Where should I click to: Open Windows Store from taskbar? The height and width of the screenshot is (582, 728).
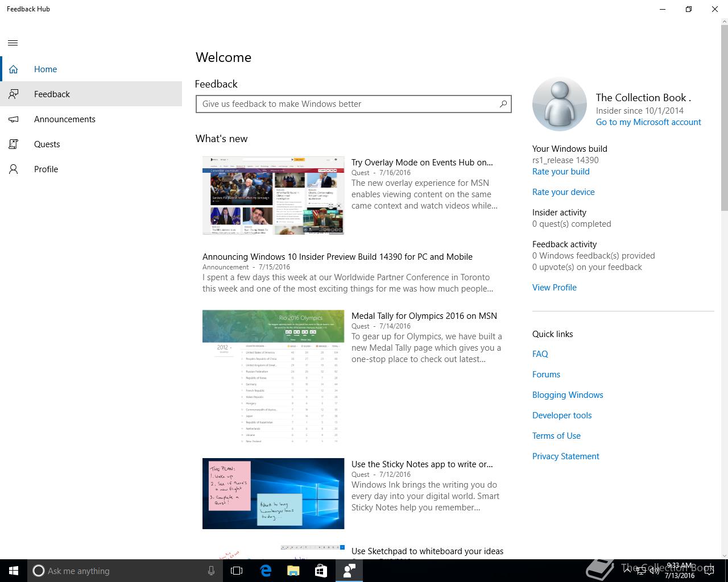[321, 571]
